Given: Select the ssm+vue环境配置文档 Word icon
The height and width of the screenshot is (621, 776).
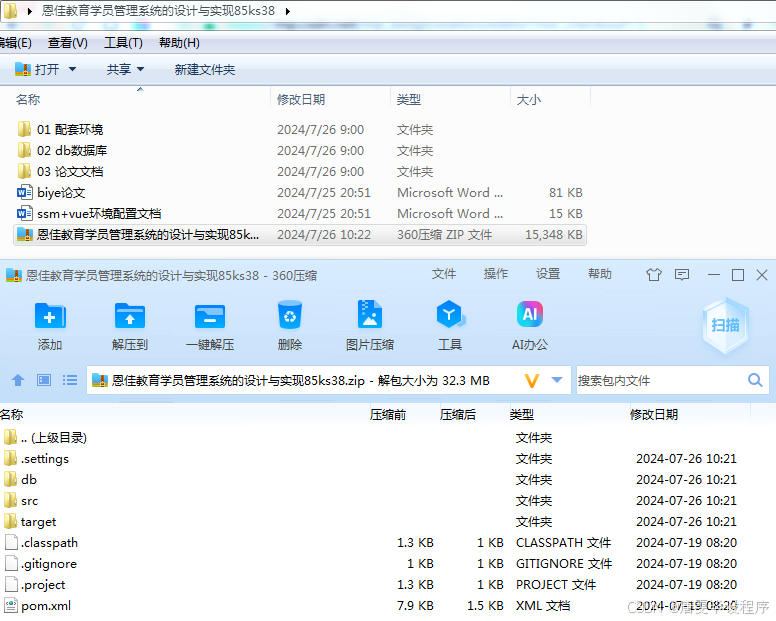Looking at the screenshot, I should pos(25,213).
